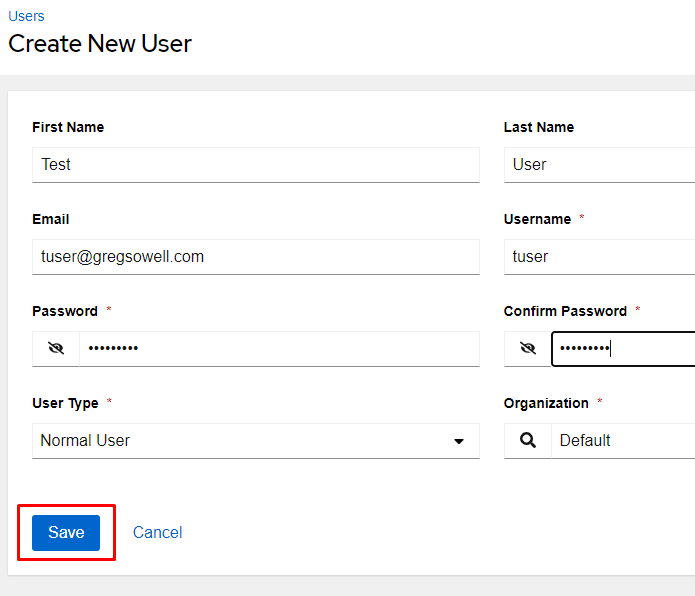Image resolution: width=695 pixels, height=596 pixels.
Task: Click the Email label text
Action: [51, 219]
